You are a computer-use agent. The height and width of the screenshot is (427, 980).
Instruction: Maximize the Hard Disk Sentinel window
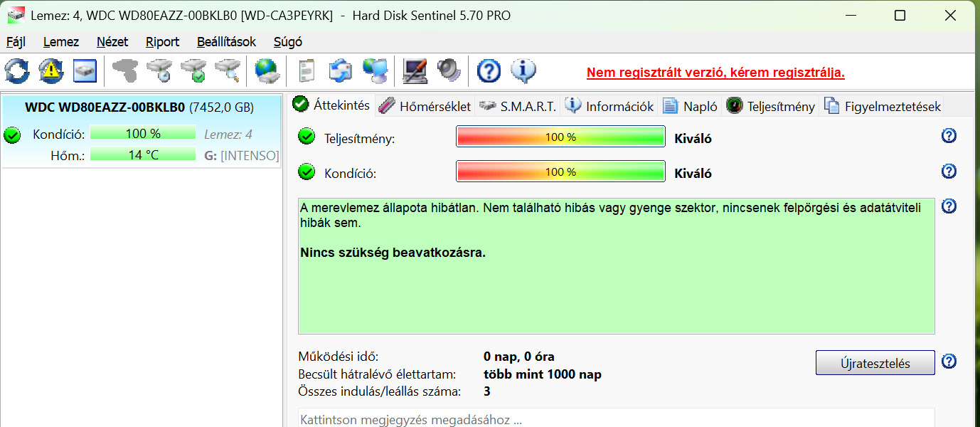tap(900, 16)
